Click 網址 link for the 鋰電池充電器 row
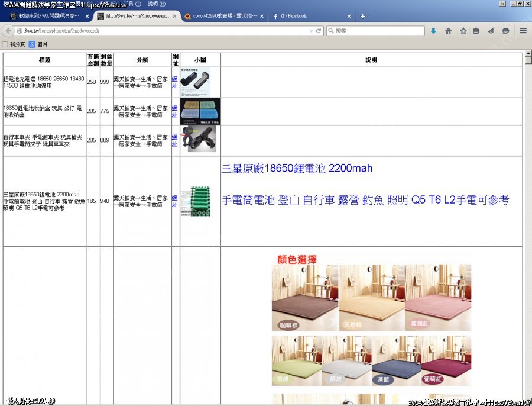 (174, 82)
